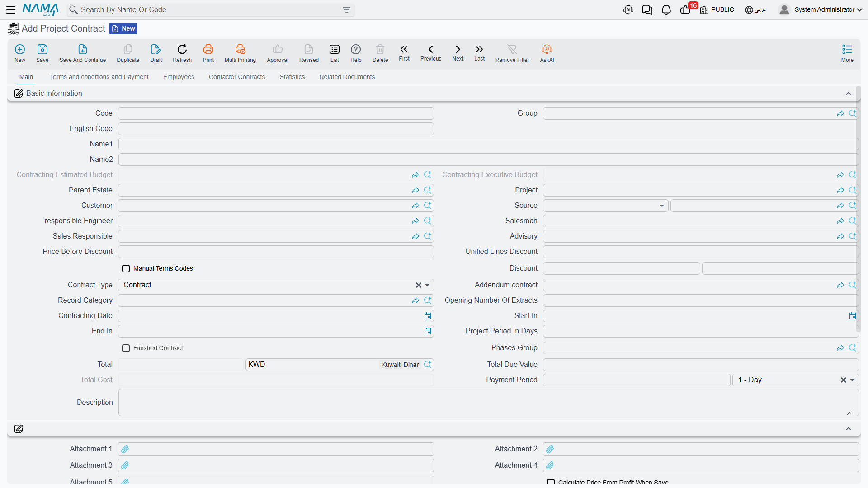Open calendar picker for Start In
The image size is (868, 488).
tap(853, 316)
